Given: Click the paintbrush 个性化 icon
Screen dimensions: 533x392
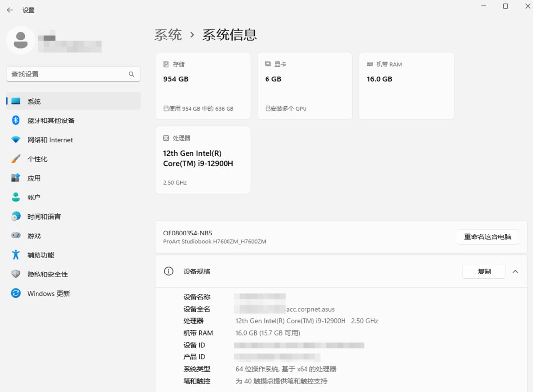Looking at the screenshot, I should click(16, 159).
